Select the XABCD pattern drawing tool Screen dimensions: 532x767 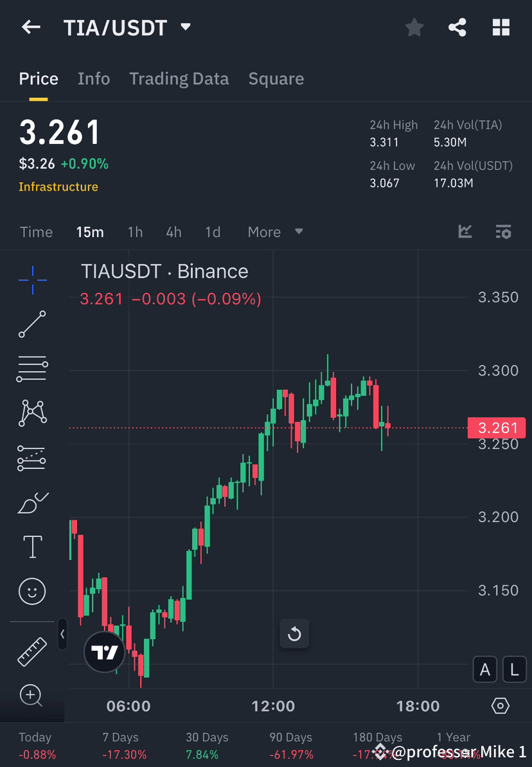click(x=32, y=413)
